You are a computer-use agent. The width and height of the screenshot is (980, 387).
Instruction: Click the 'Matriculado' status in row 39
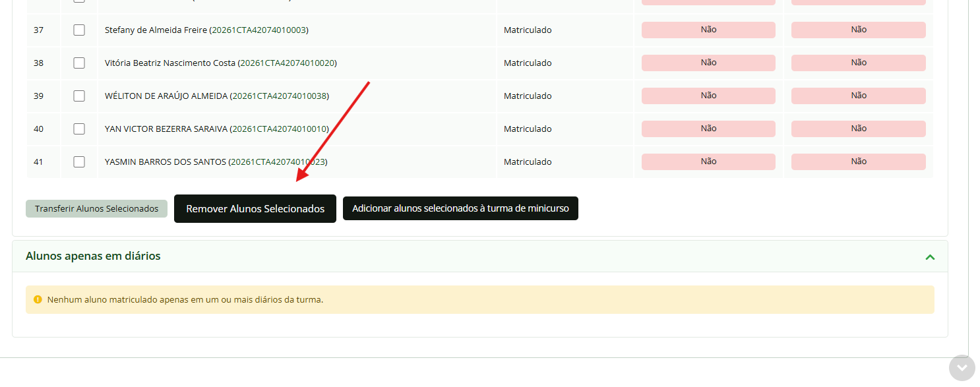click(x=528, y=96)
